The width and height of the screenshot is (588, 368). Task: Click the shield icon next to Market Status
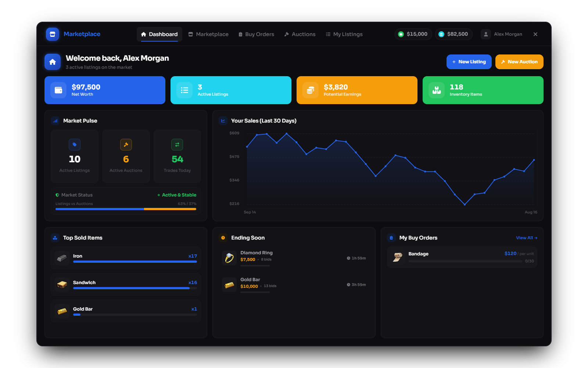tap(57, 195)
